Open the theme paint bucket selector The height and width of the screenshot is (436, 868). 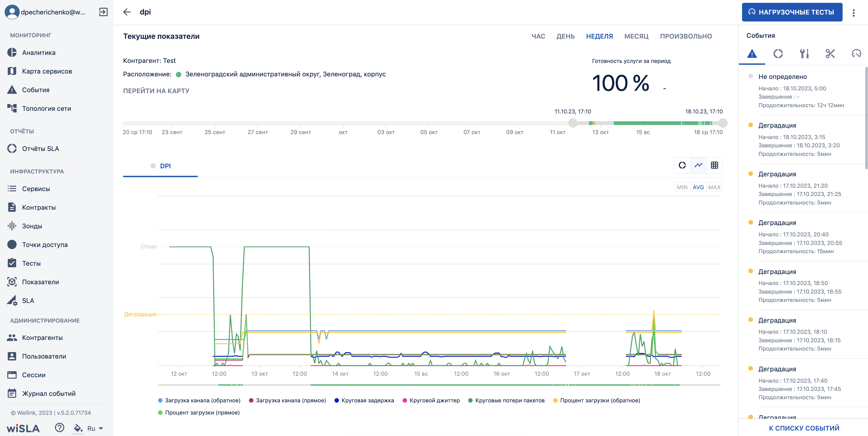pyautogui.click(x=78, y=428)
